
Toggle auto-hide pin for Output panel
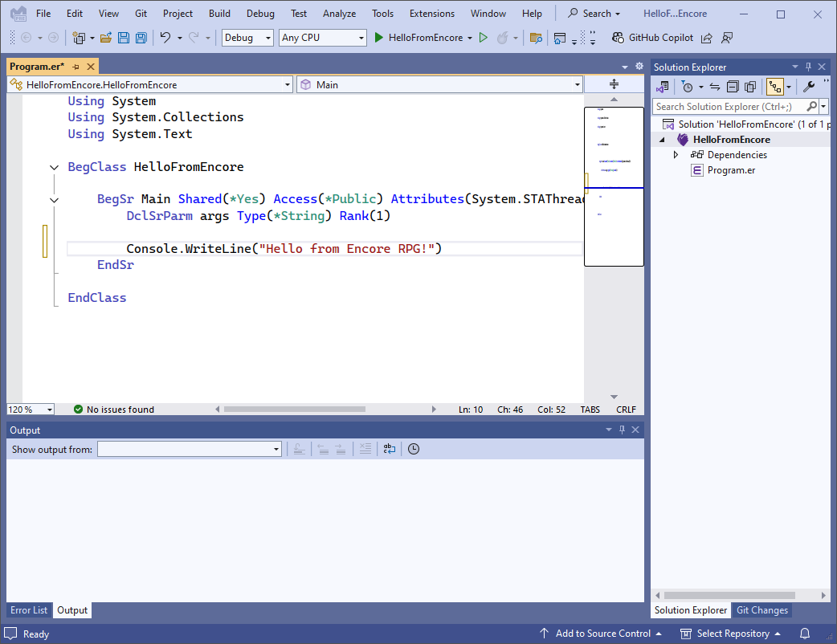point(622,430)
